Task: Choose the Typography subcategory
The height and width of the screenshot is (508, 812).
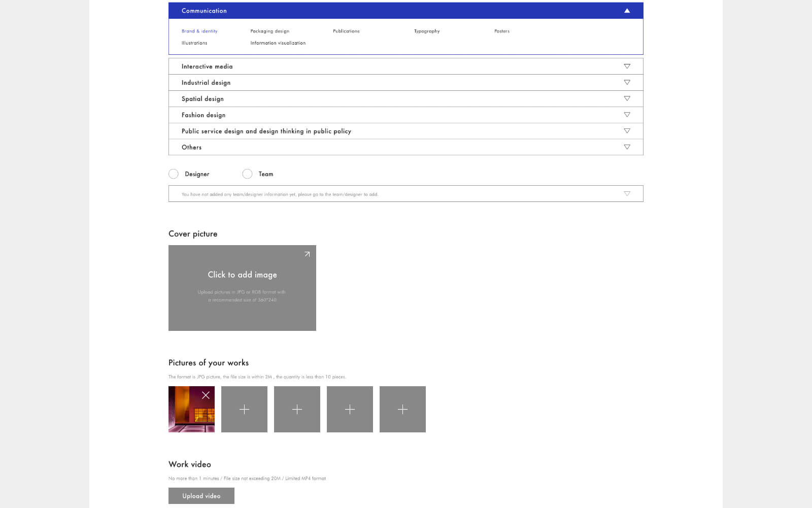Action: coord(426,31)
